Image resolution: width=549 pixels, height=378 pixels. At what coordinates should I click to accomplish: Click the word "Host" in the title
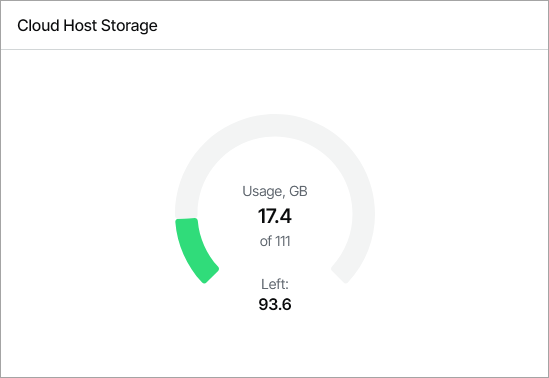tap(80, 26)
